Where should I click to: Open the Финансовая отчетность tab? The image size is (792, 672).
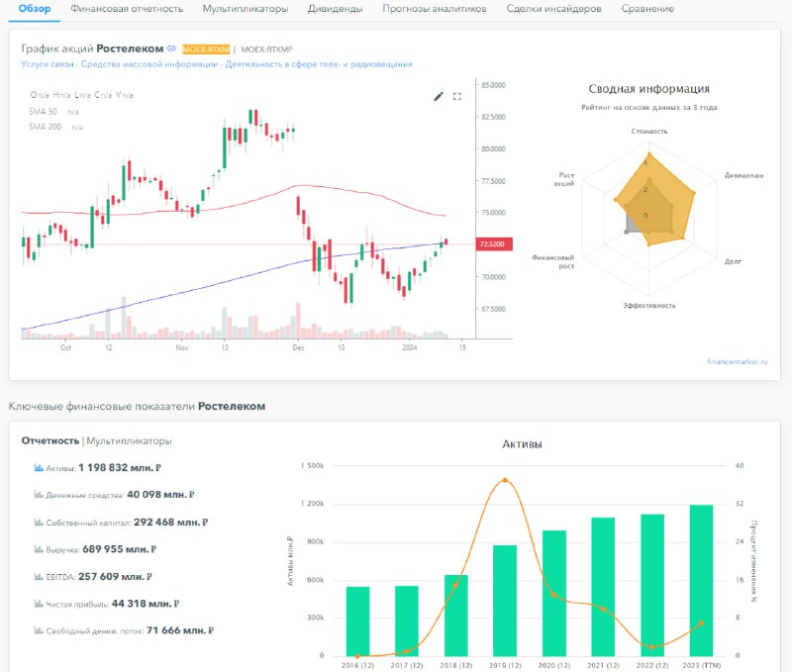(x=127, y=9)
